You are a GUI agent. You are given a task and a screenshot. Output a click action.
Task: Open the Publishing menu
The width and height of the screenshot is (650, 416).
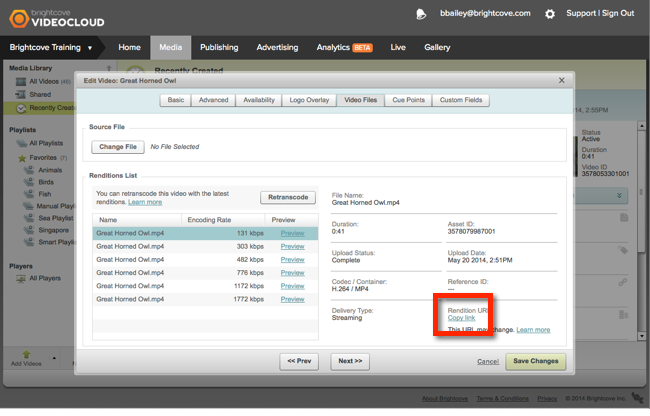point(219,48)
